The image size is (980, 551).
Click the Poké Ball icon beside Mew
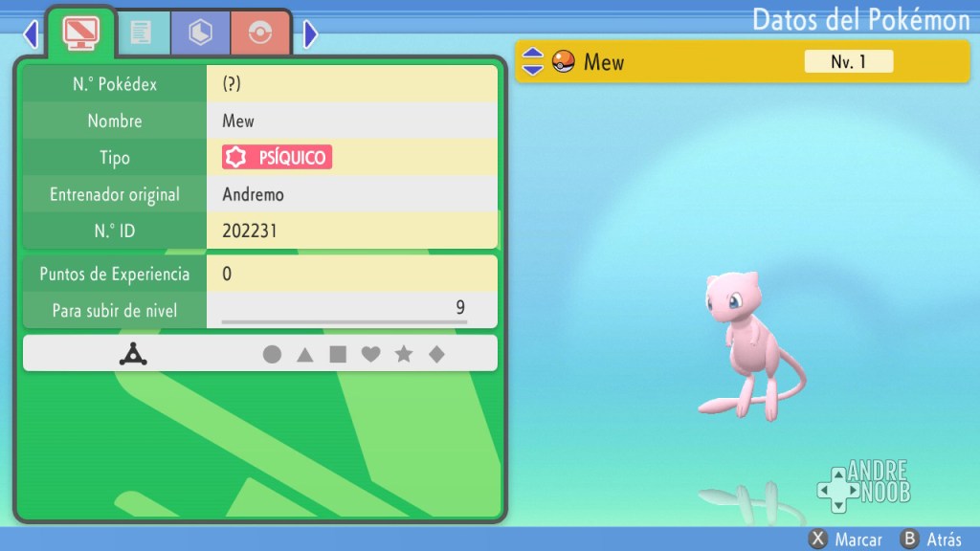(x=564, y=62)
